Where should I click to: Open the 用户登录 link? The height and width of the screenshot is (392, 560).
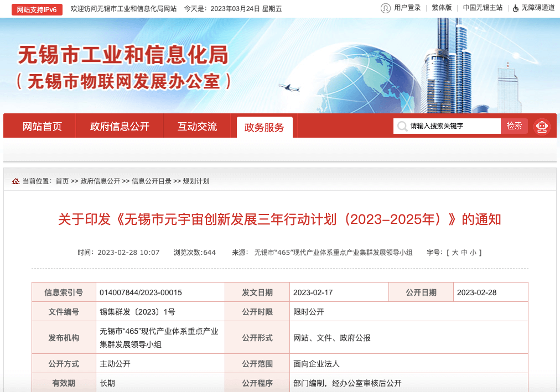(x=407, y=8)
